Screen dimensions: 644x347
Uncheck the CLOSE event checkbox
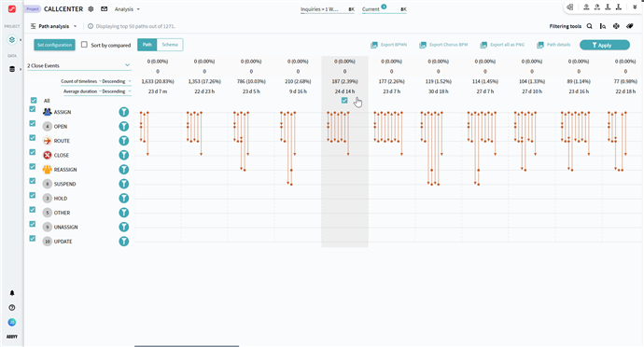(33, 152)
